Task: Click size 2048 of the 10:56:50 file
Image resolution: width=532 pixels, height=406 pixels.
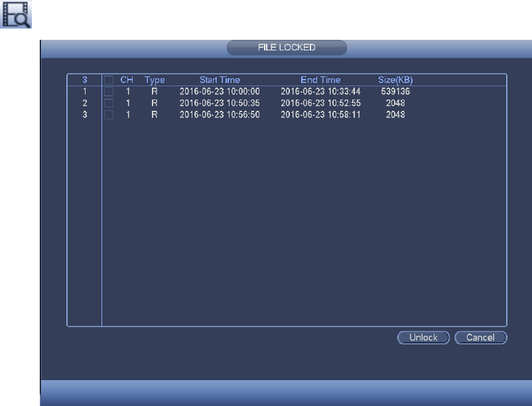Action: [395, 115]
